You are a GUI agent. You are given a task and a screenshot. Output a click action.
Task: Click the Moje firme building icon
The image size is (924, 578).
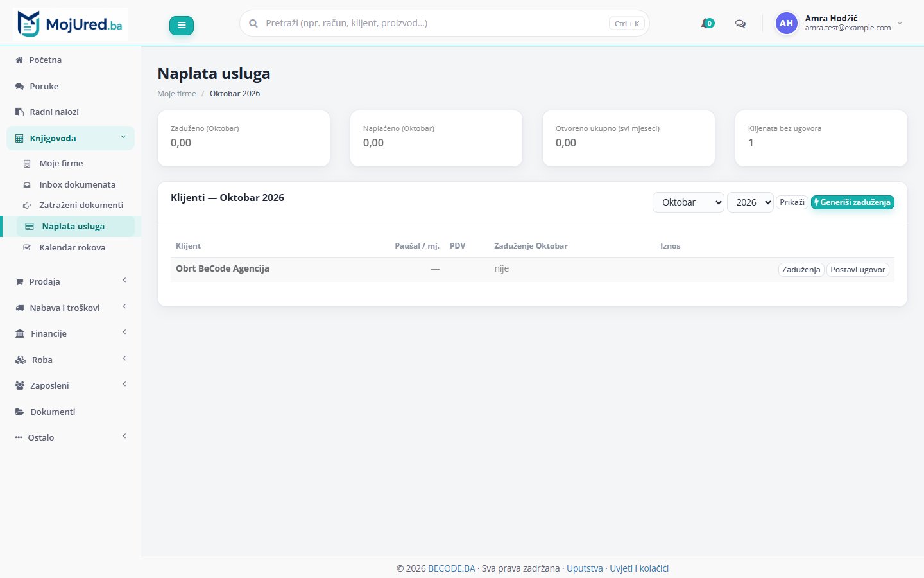27,164
